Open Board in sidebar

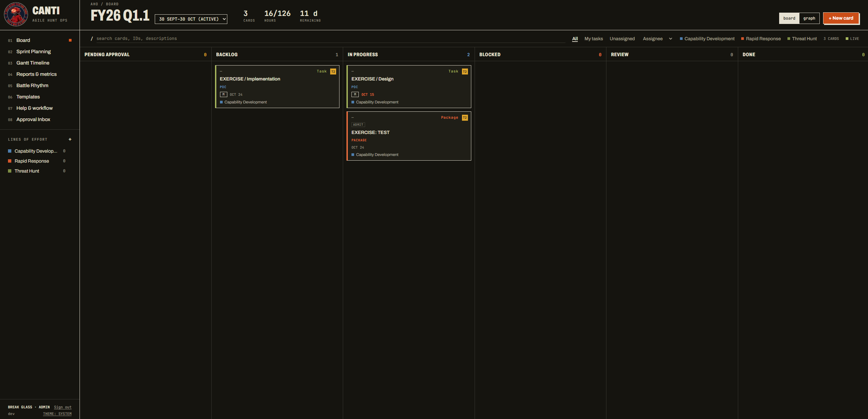point(40,40)
